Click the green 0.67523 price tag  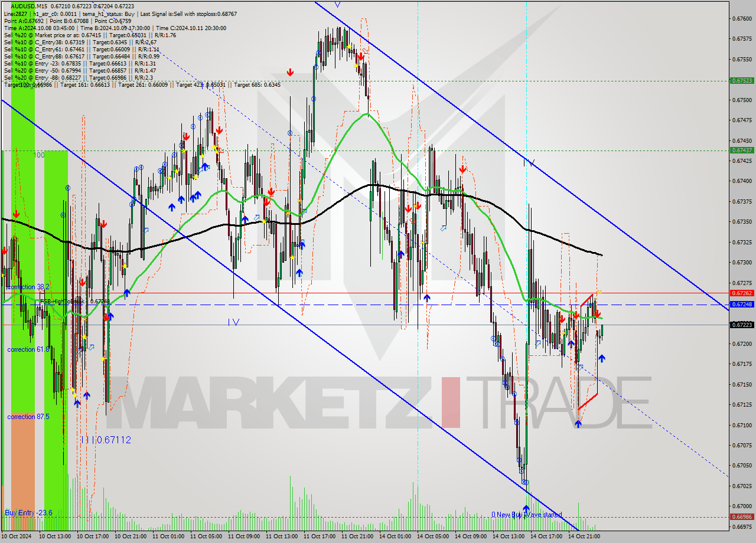742,80
